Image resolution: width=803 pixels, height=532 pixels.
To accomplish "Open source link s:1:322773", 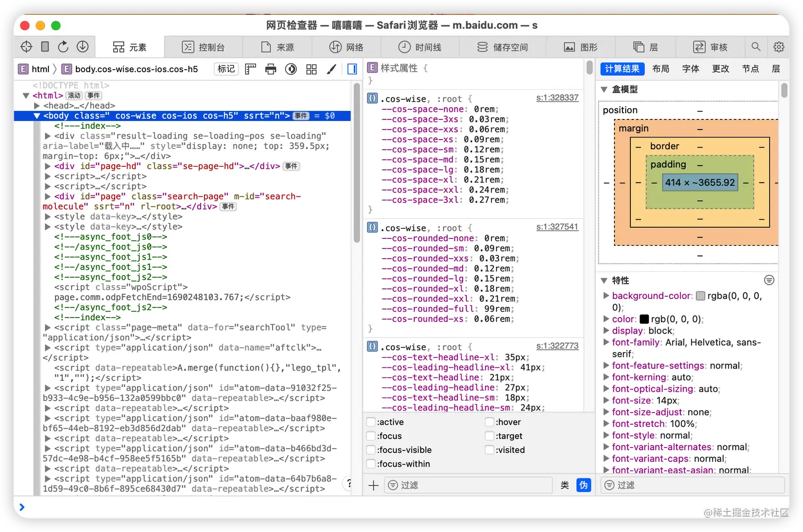I will tap(557, 346).
